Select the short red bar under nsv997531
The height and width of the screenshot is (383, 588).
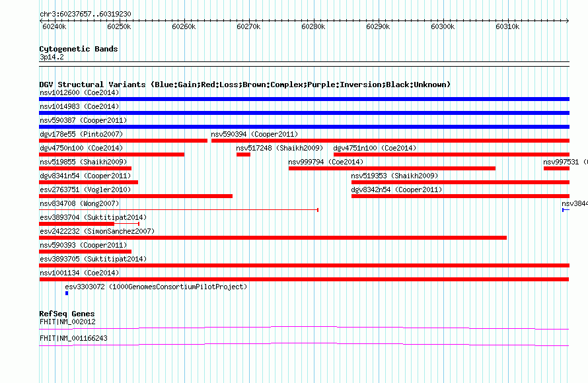[556, 168]
